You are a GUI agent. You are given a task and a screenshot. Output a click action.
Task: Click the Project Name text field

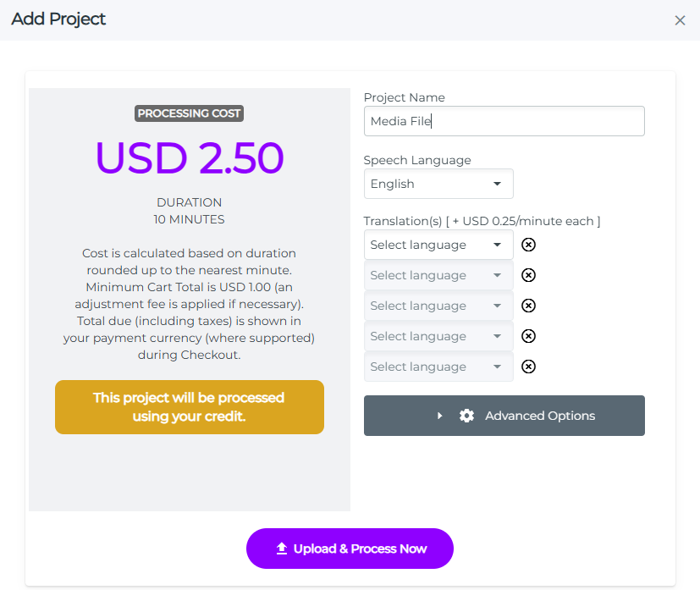(x=504, y=121)
